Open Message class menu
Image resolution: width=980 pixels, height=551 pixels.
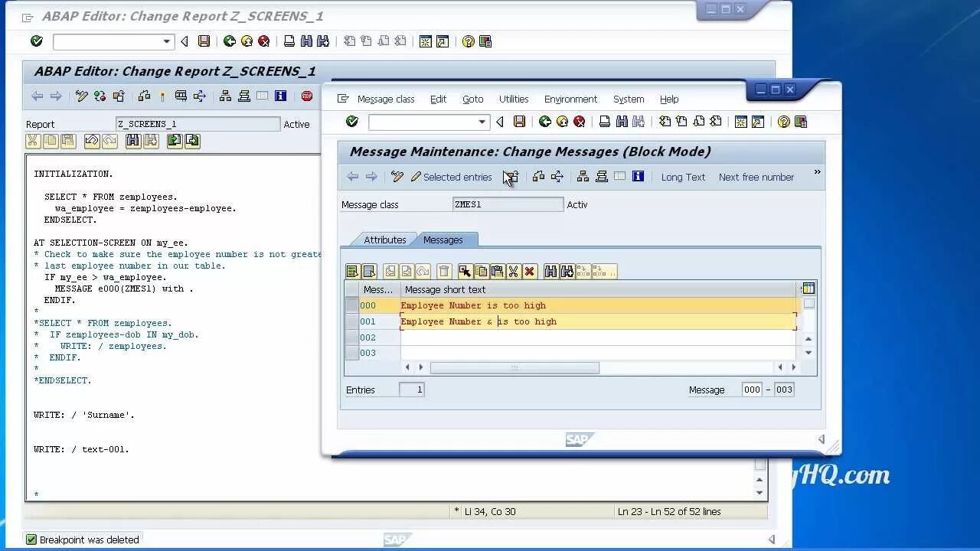pyautogui.click(x=386, y=99)
